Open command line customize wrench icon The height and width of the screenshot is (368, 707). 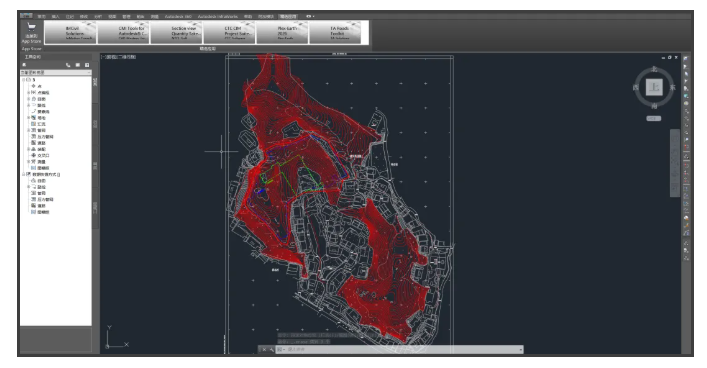coord(271,350)
